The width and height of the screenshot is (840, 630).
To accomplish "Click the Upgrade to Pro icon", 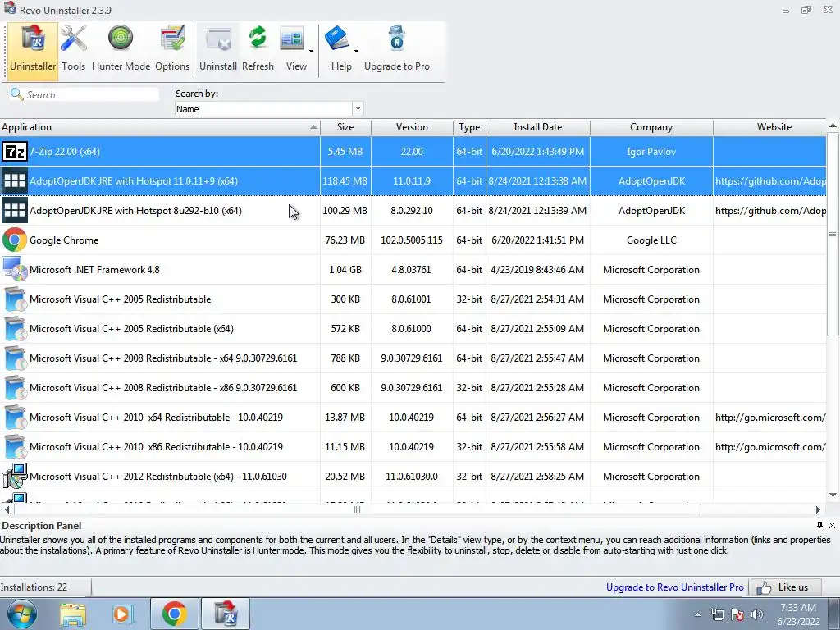I will point(397,39).
